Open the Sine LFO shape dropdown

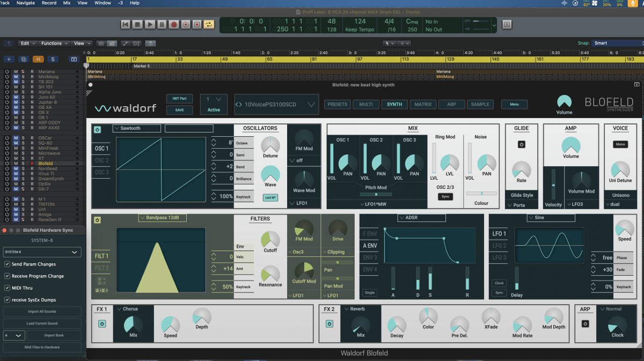click(x=551, y=218)
